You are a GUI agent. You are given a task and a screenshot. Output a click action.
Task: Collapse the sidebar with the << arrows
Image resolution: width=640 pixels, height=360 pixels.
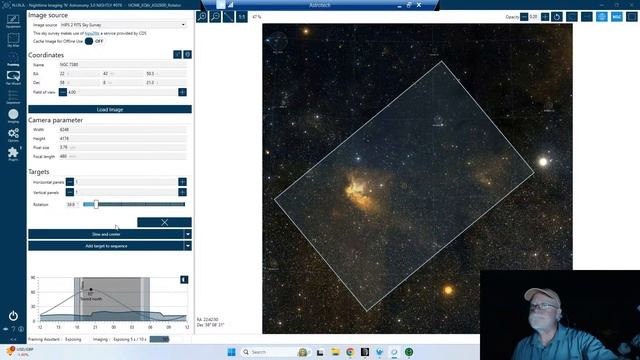(13, 339)
